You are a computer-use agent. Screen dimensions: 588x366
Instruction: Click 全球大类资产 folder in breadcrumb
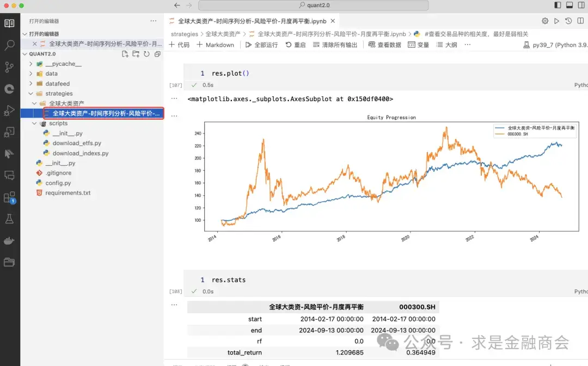click(x=223, y=34)
